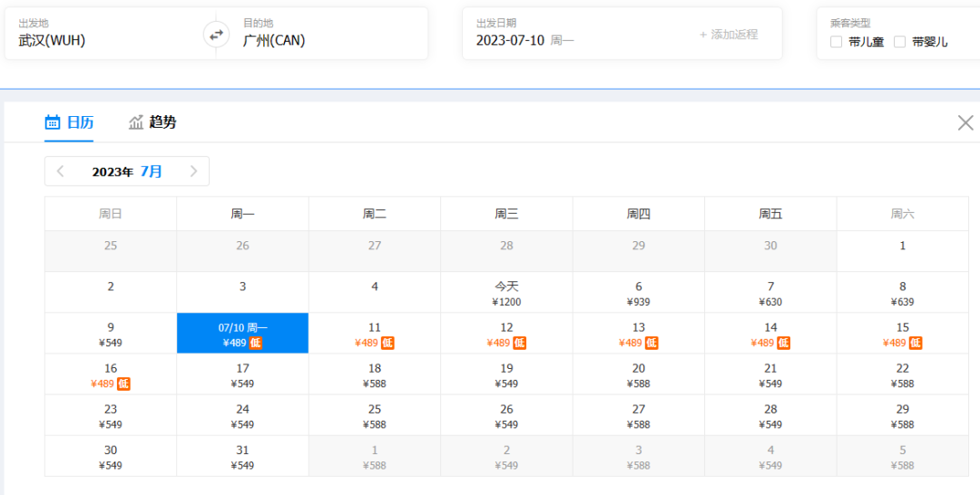Select July 9 priced ¥549

[111, 334]
